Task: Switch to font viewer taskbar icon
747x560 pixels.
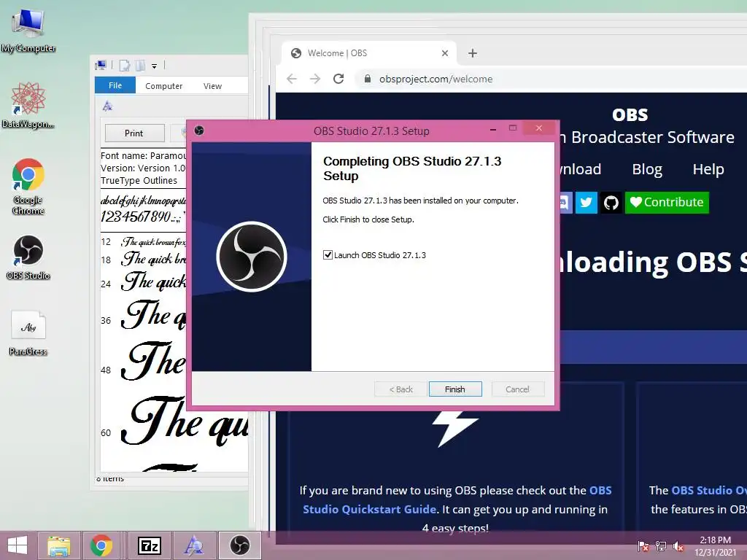Action: click(x=193, y=545)
